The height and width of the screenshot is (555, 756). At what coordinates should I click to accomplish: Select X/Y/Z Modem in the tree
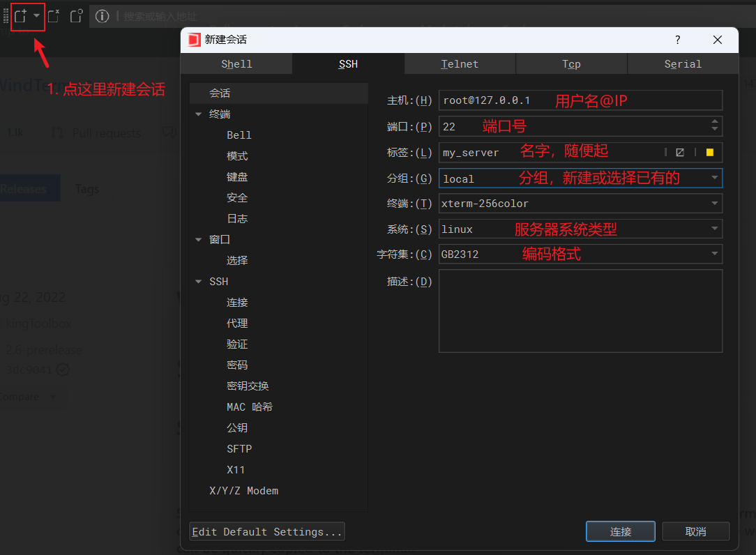tap(244, 491)
